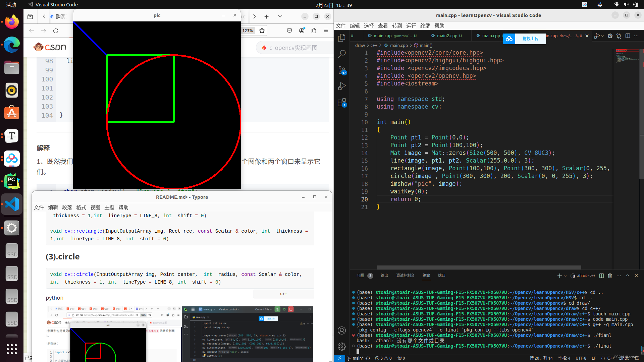Open Source Control view with 67 changes

tap(342, 70)
